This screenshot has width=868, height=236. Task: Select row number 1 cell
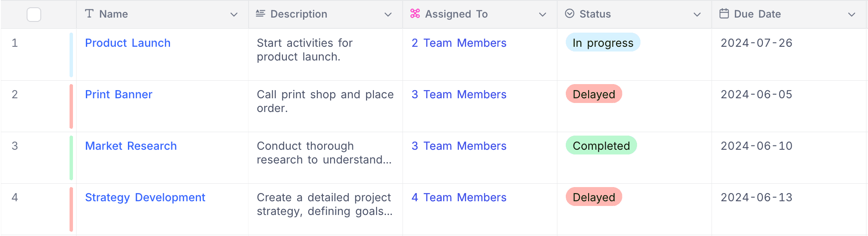[x=15, y=43]
